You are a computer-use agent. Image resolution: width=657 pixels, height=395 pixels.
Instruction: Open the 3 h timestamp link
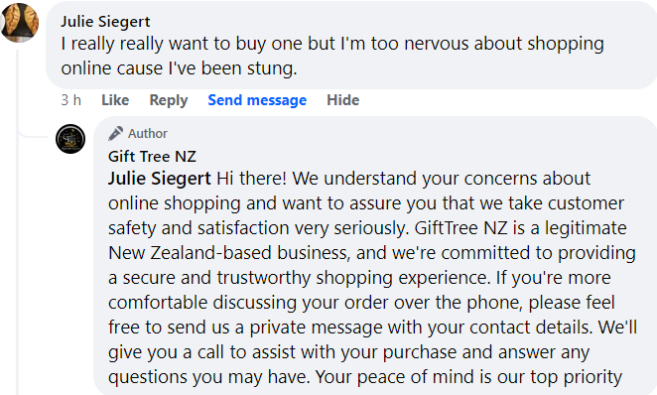pyautogui.click(x=71, y=100)
